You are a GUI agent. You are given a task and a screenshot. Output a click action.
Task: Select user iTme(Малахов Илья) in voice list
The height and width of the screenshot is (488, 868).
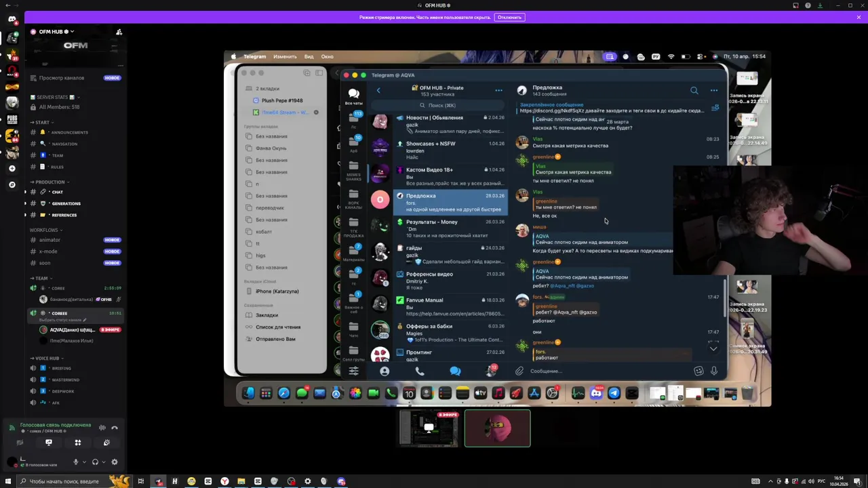click(80, 341)
